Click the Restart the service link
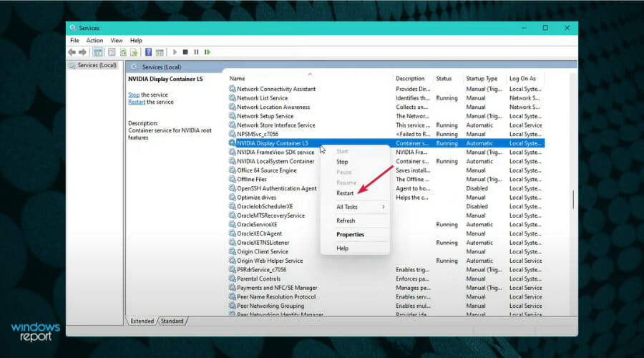The image size is (644, 358). tap(137, 102)
